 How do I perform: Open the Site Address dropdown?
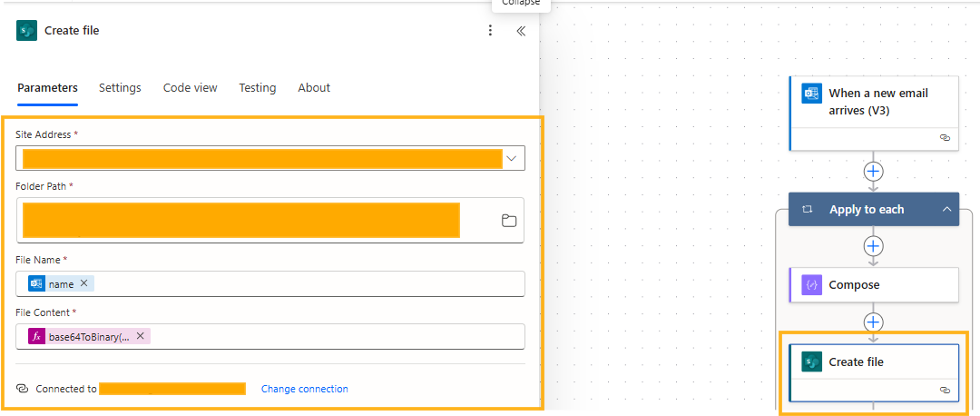coord(511,158)
